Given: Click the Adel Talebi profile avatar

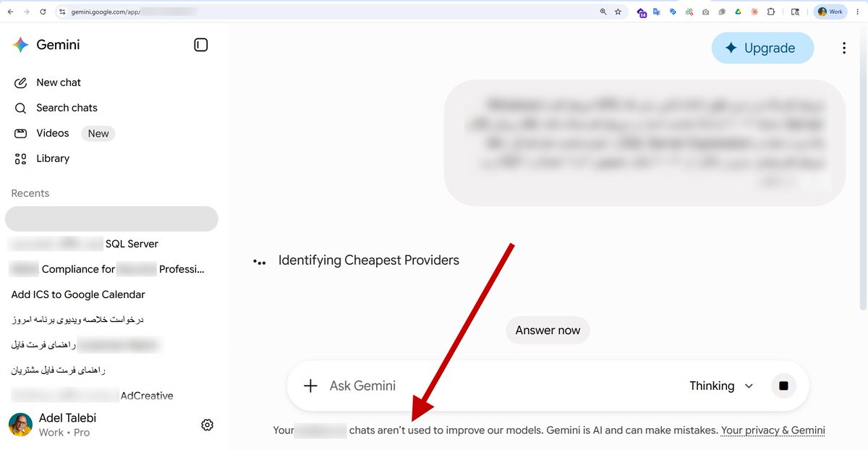Looking at the screenshot, I should click(x=20, y=425).
